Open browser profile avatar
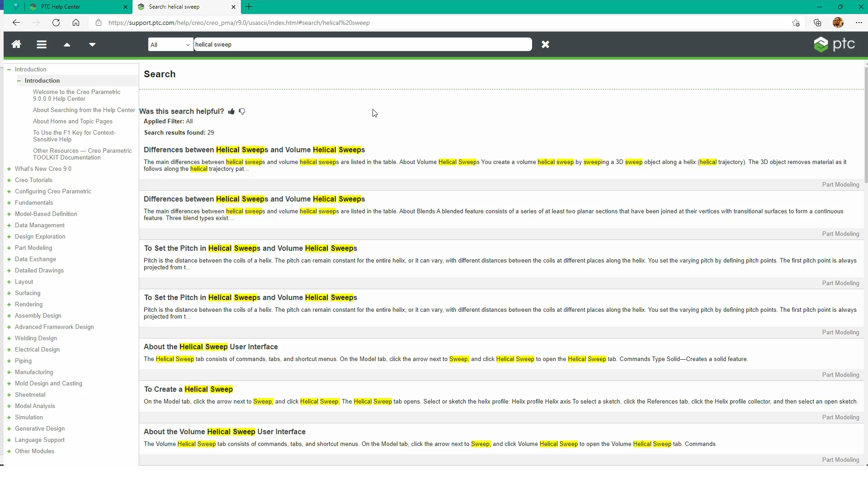 (838, 23)
